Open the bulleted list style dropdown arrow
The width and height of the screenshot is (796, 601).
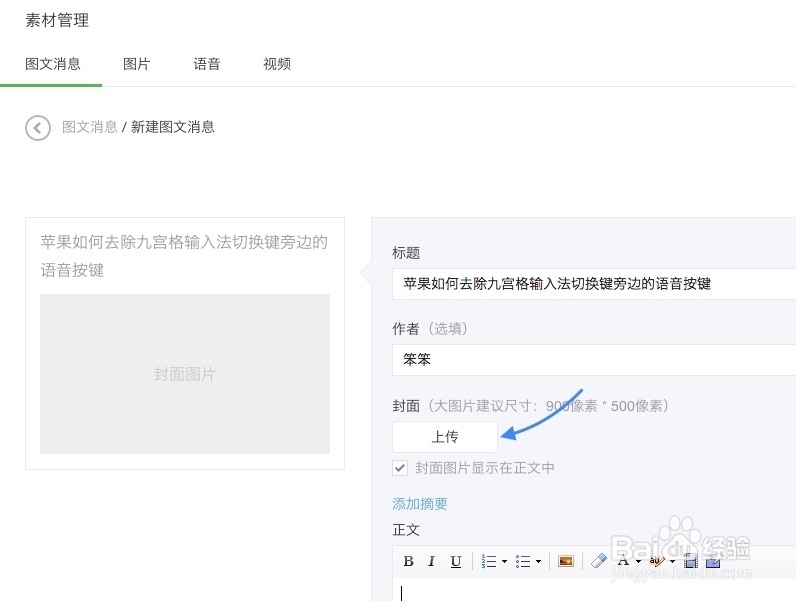[538, 561]
